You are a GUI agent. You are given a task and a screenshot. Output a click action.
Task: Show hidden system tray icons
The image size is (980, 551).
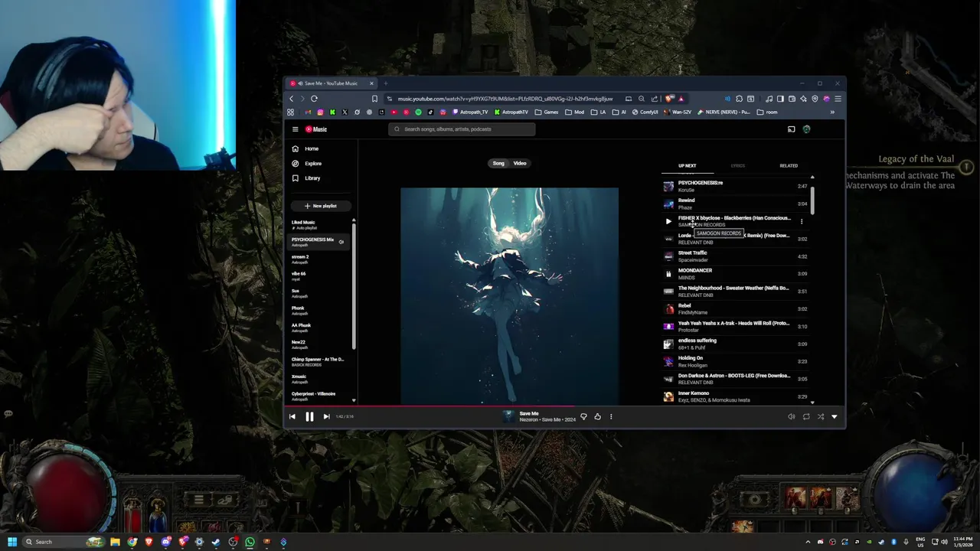pos(807,542)
